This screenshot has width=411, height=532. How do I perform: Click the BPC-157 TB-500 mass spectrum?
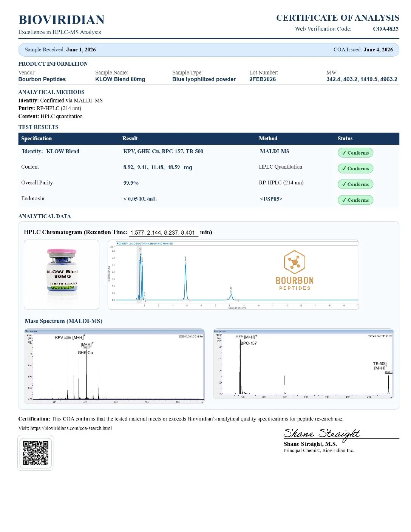[x=303, y=363]
